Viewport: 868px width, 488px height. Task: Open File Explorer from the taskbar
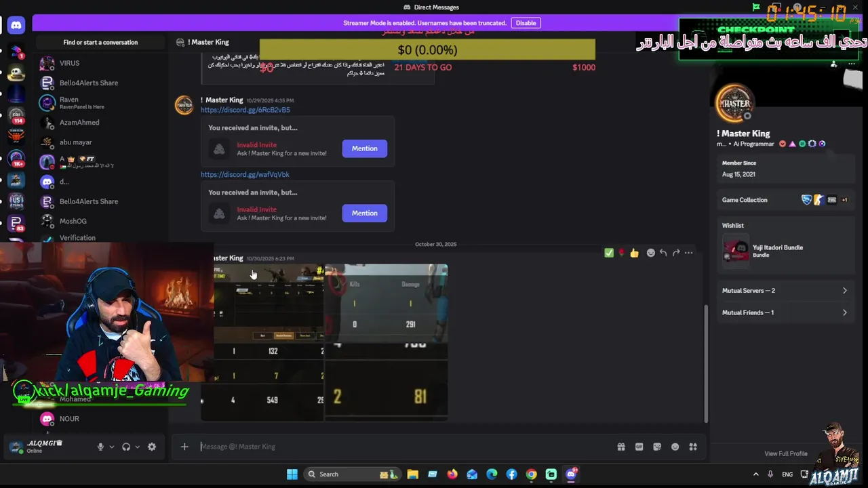click(412, 474)
